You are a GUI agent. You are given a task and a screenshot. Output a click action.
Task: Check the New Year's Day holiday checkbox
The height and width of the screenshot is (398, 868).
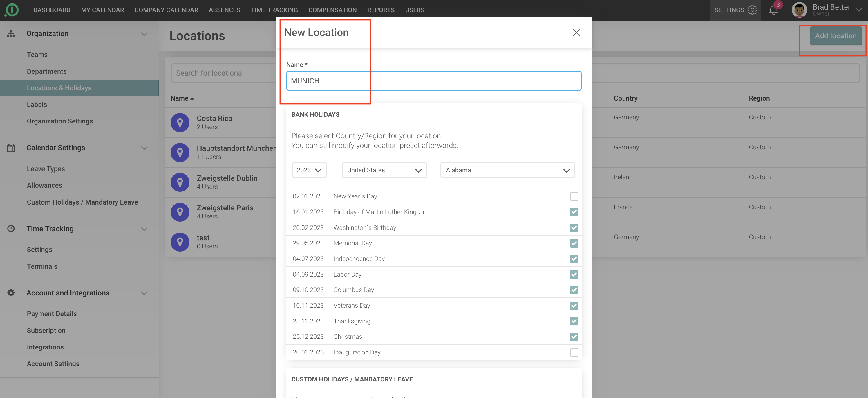574,196
